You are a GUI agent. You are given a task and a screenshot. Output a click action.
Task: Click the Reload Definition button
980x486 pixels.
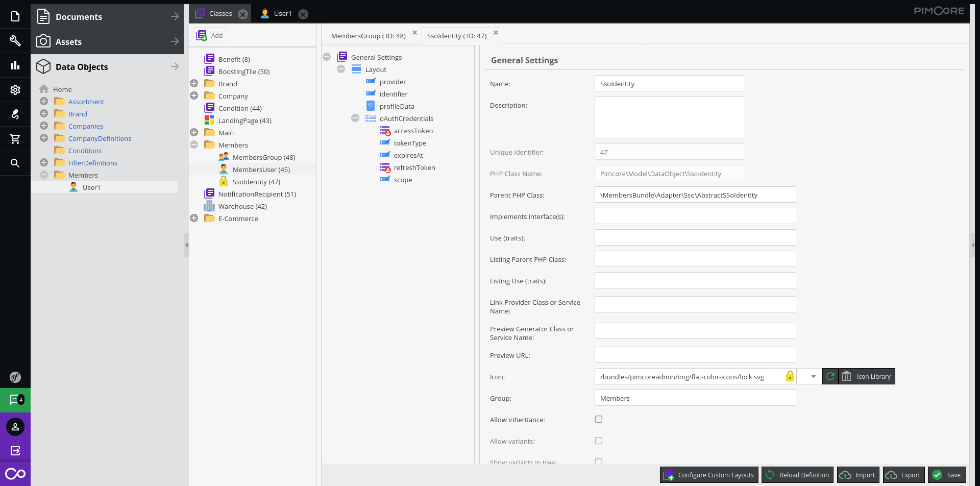click(797, 475)
